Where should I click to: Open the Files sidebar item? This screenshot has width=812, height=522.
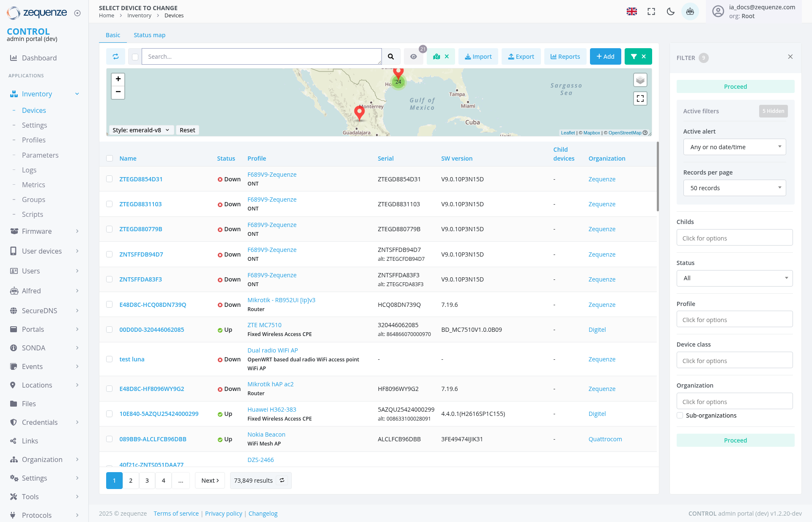29,404
